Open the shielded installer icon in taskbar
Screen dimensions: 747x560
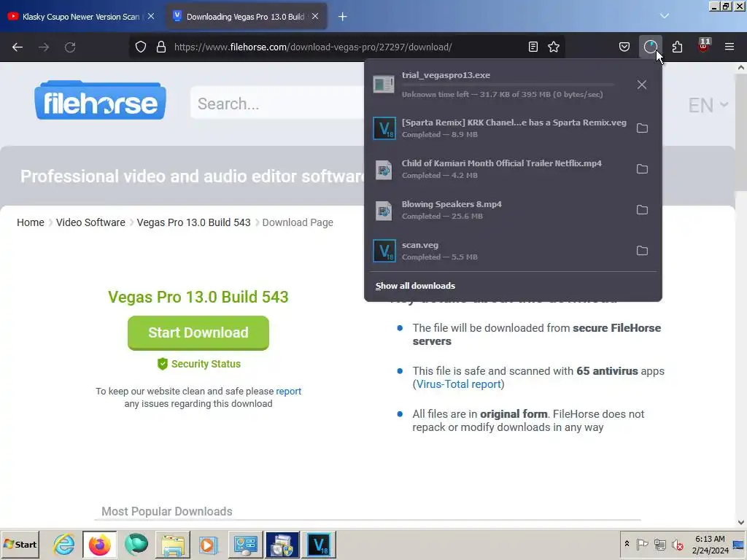(x=282, y=545)
